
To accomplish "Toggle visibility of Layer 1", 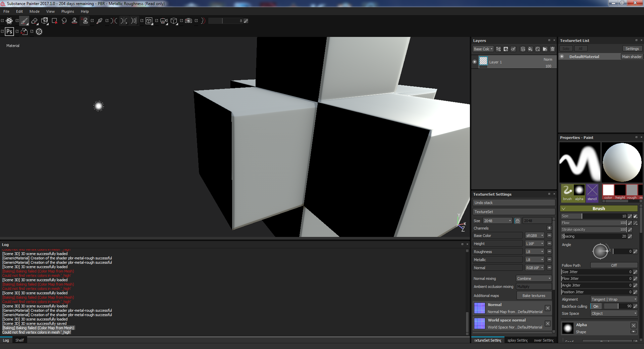I will (475, 62).
